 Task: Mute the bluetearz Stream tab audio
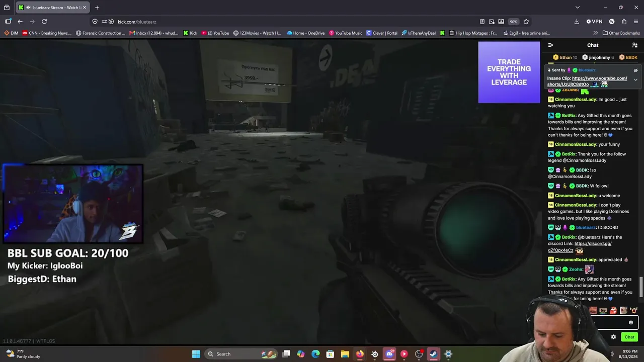click(28, 8)
